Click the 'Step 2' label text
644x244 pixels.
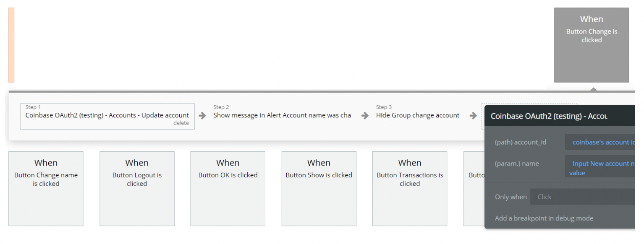[x=221, y=107]
